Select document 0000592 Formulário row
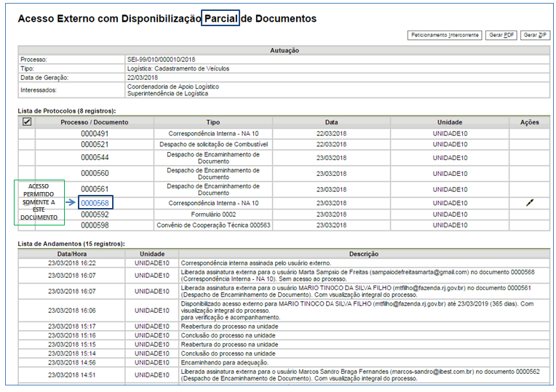556x392 pixels. coord(95,215)
